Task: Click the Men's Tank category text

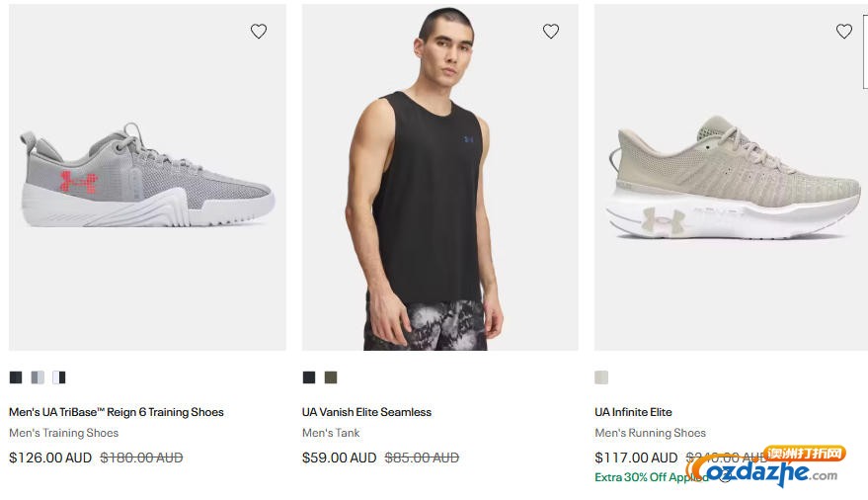Action: pyautogui.click(x=331, y=433)
